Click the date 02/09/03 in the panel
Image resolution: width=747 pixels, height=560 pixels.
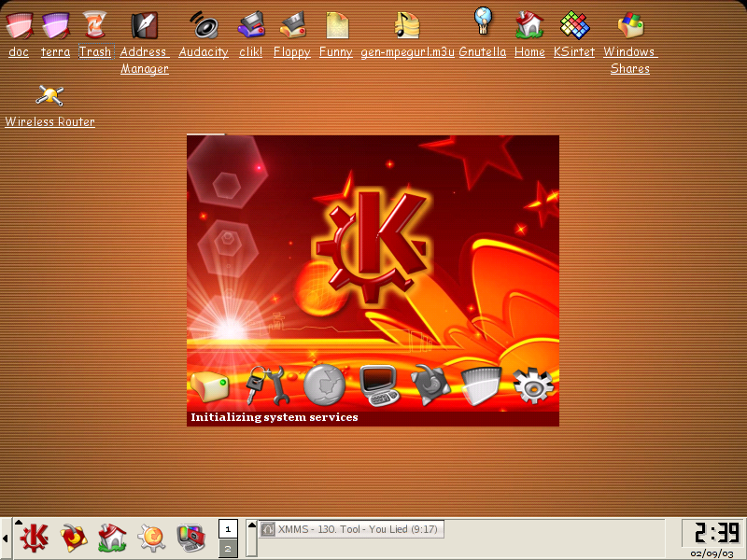tap(712, 553)
